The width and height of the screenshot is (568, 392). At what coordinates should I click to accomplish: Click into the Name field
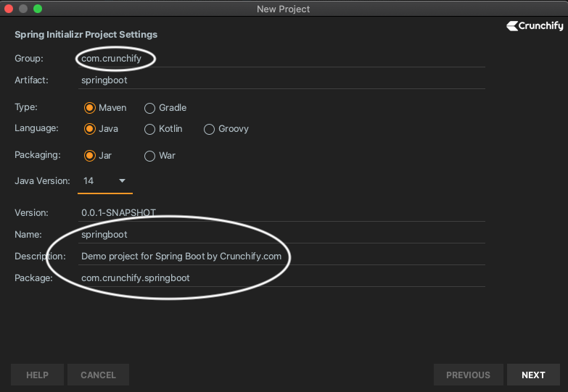click(x=281, y=235)
